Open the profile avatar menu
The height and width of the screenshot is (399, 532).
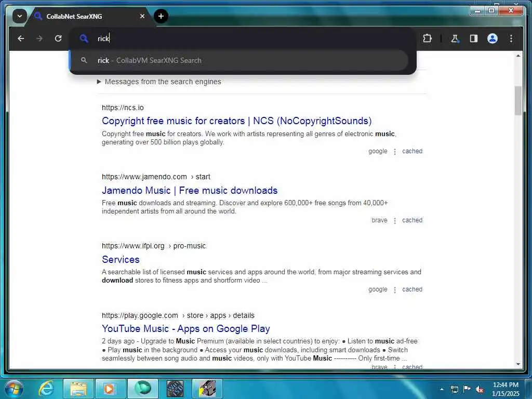coord(493,38)
